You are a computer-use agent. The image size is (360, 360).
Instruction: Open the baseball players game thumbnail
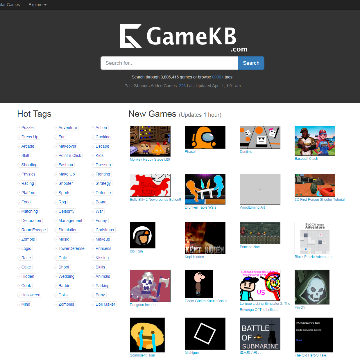coord(315,141)
